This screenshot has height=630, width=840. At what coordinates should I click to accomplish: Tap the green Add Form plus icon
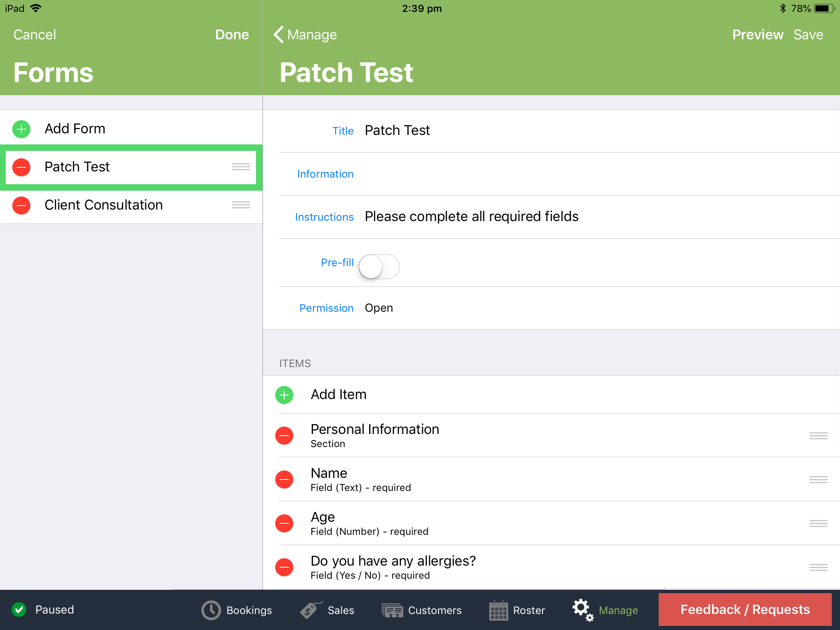point(21,129)
